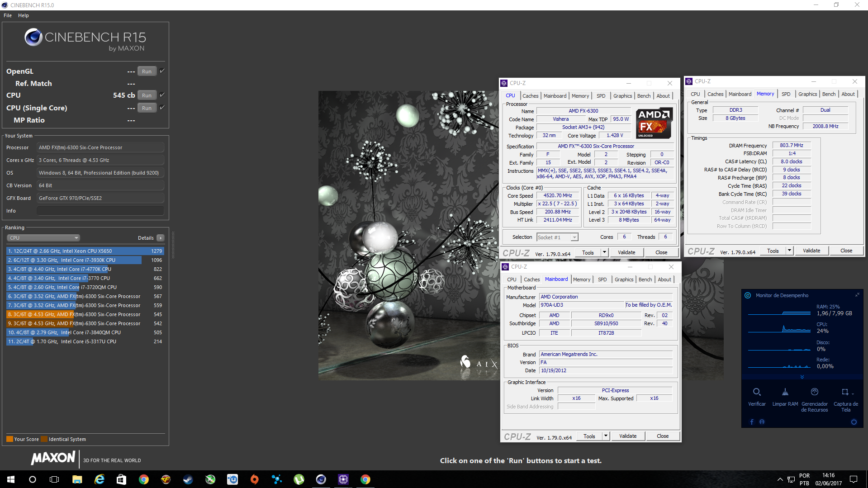Viewport: 868px width, 488px height.
Task: Open the Socket #1 selection dropdown
Action: pos(557,237)
